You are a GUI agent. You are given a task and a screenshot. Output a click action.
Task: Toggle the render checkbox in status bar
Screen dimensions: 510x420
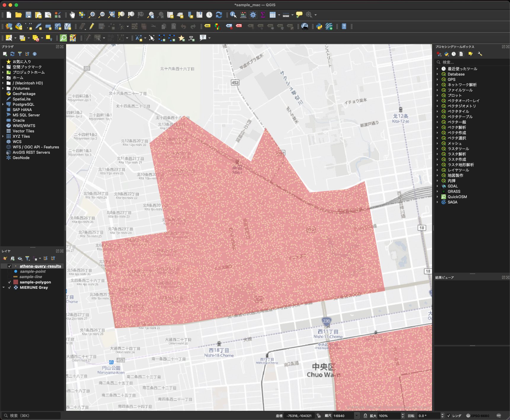point(449,416)
